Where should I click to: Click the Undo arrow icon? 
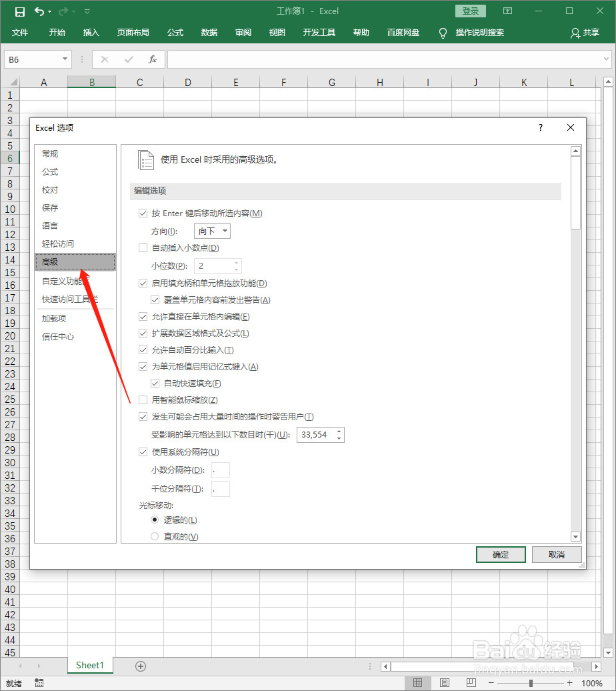click(39, 11)
